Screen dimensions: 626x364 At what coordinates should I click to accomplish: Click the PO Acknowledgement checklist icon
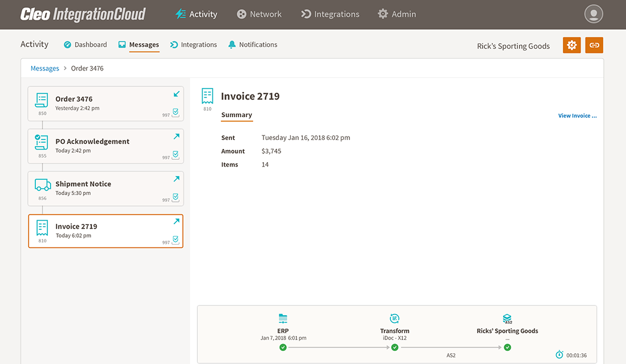pos(42,143)
